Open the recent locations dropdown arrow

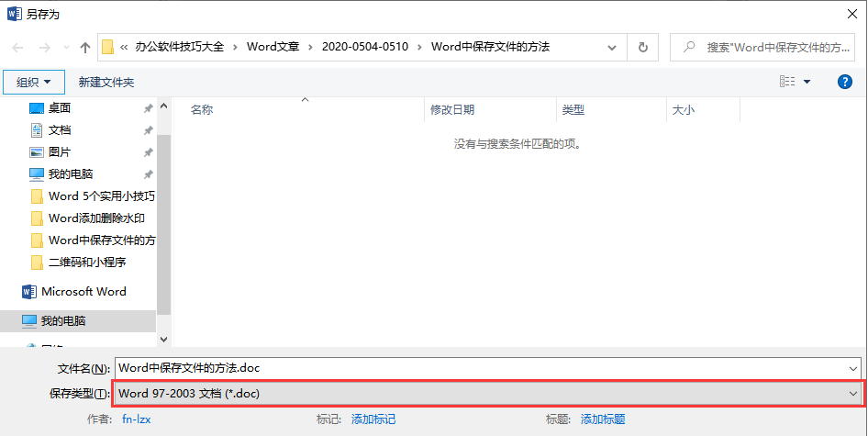[67, 49]
